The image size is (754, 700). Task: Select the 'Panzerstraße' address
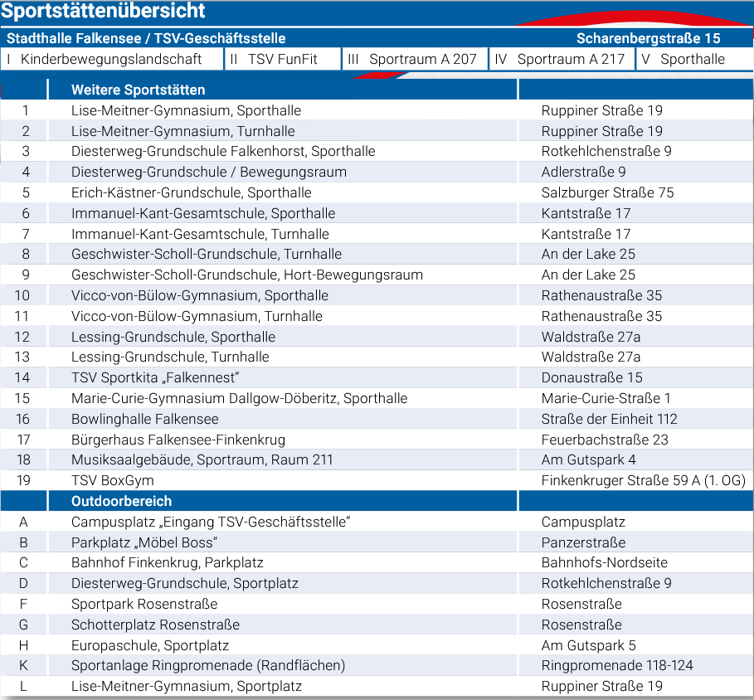[x=583, y=542]
